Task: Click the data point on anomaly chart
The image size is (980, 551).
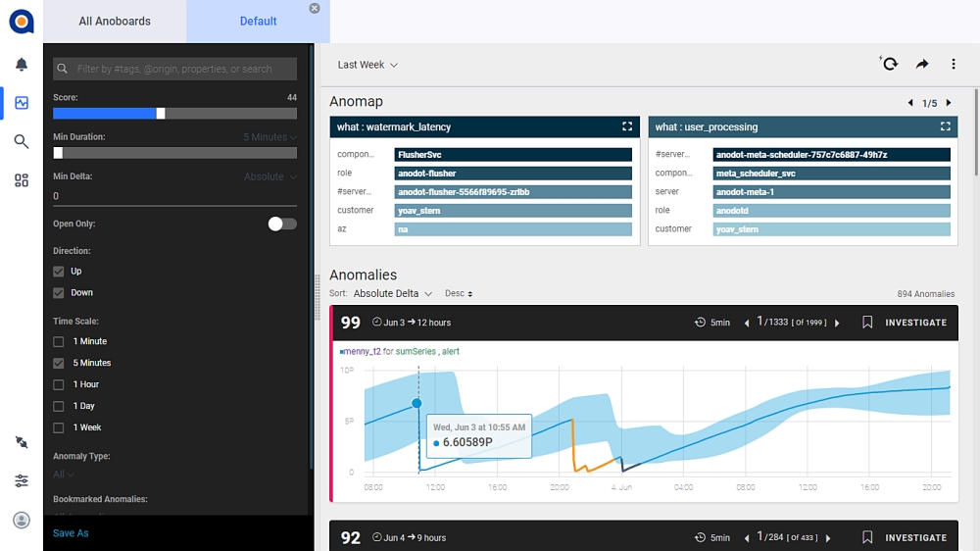Action: pyautogui.click(x=416, y=403)
